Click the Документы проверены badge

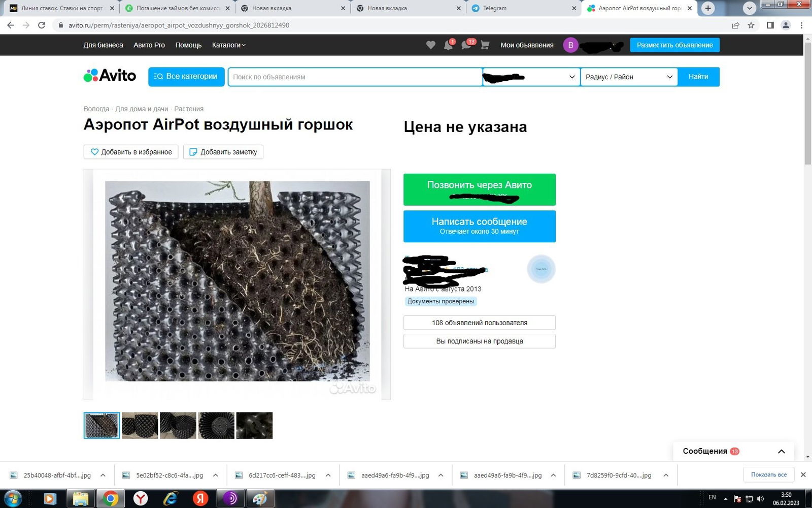[441, 301]
